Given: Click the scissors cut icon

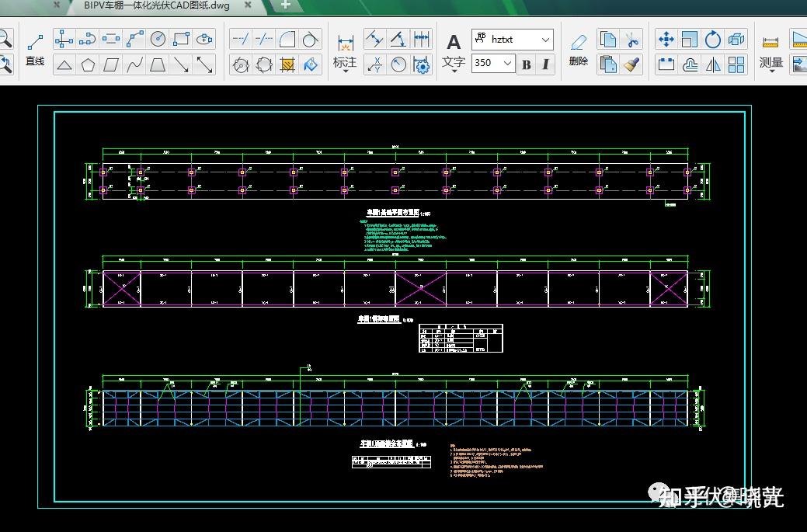Looking at the screenshot, I should 631,39.
